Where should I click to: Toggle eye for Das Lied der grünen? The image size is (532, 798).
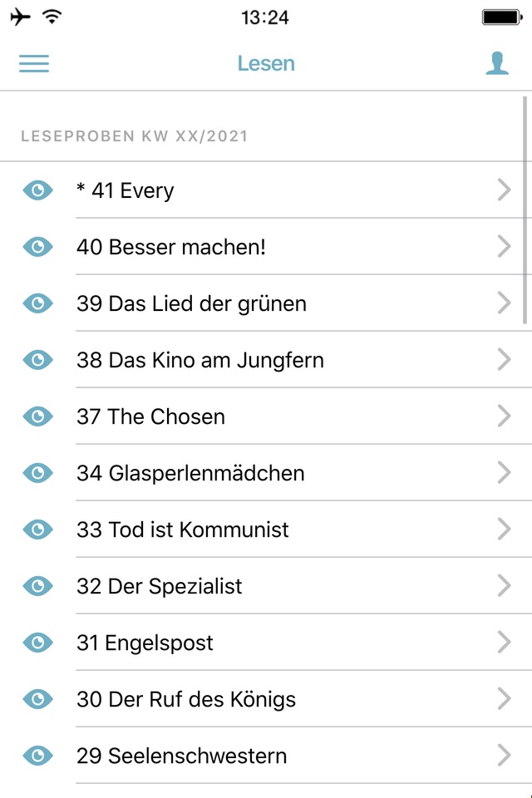point(37,303)
